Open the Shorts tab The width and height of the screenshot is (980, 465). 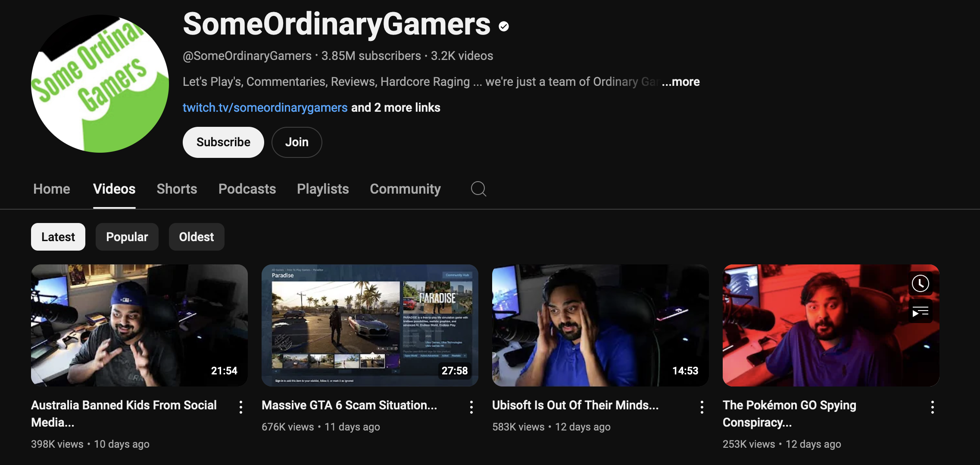pyautogui.click(x=177, y=189)
